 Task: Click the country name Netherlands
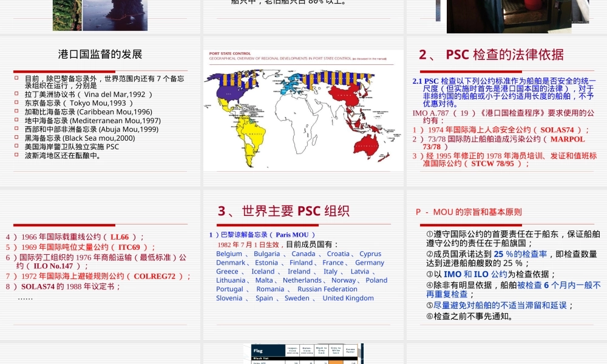(302, 280)
